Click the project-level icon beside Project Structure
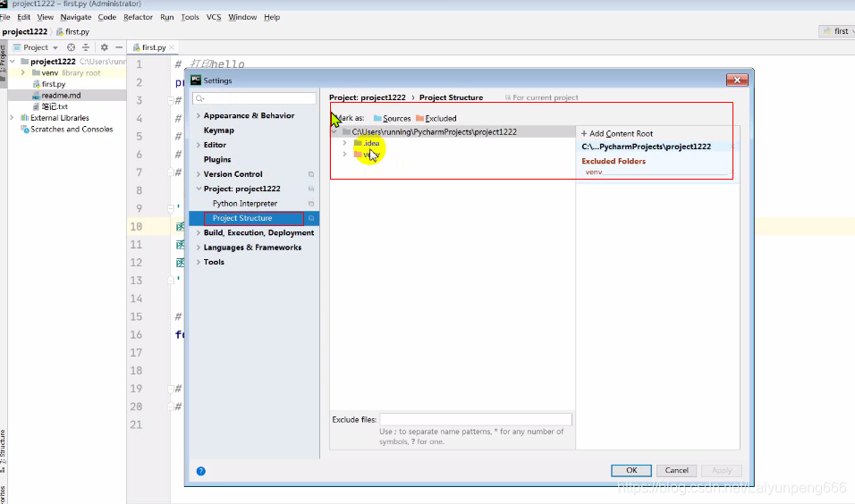Screen dimensions: 855x504 [311, 219]
